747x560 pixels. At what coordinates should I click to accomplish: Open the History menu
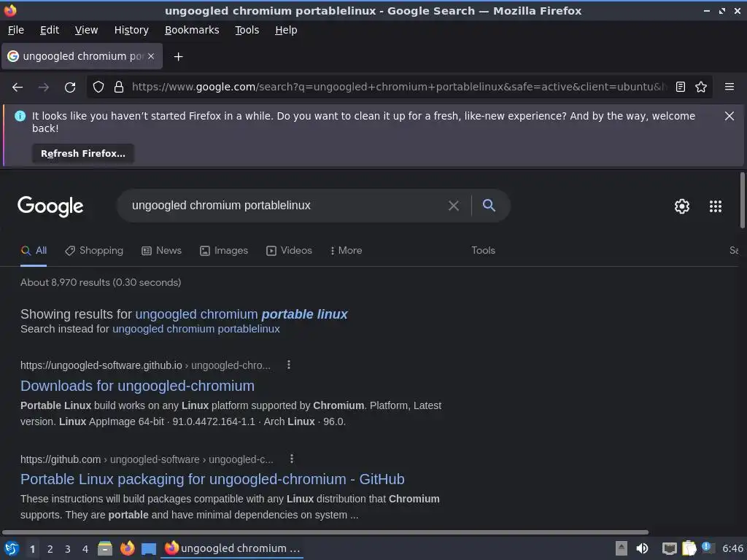pyautogui.click(x=131, y=30)
